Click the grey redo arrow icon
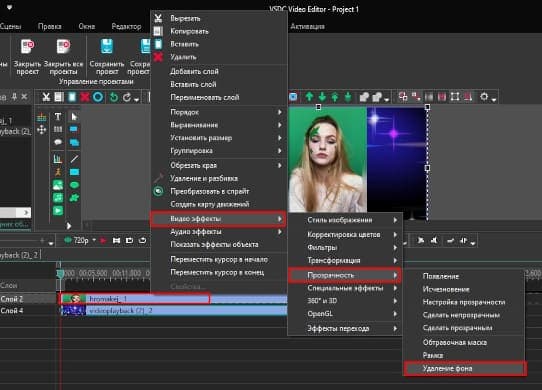 (127, 98)
